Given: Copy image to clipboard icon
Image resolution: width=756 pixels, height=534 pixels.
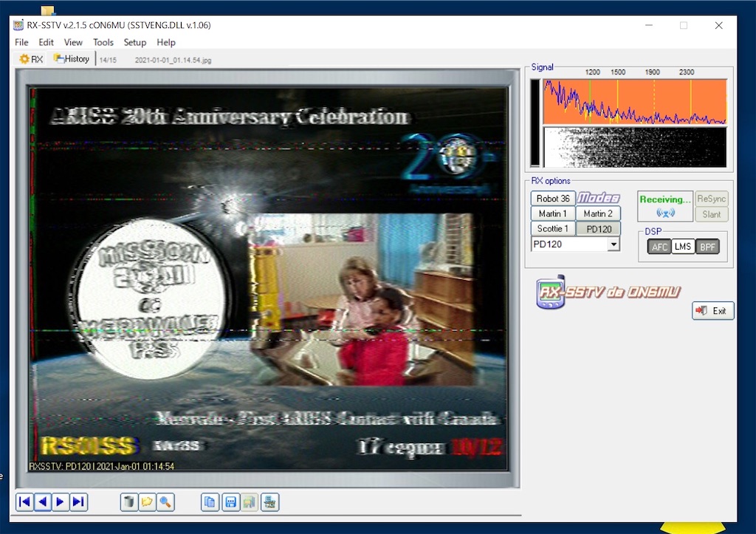Looking at the screenshot, I should (x=210, y=502).
